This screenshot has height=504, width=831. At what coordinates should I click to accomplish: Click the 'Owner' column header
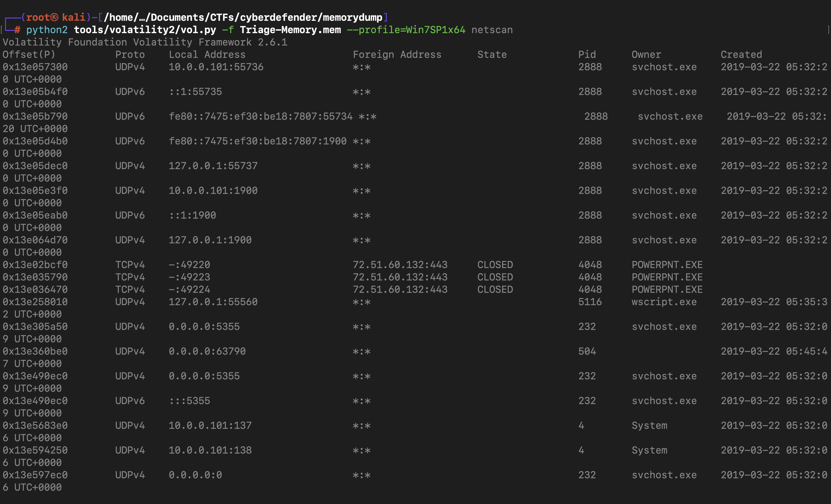click(646, 55)
